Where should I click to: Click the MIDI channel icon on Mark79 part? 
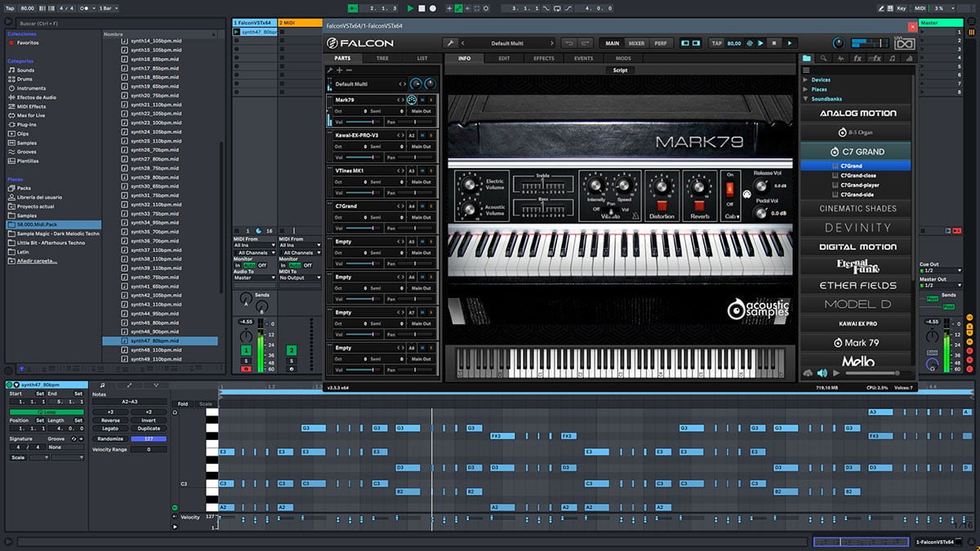point(412,100)
